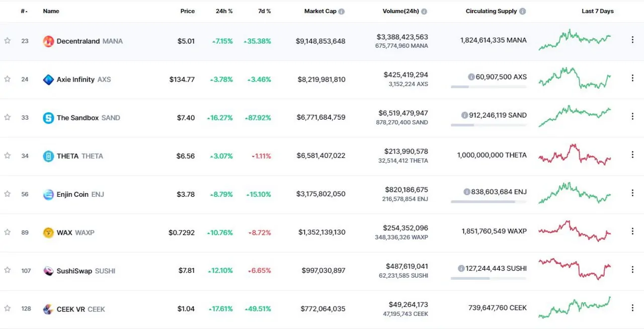The width and height of the screenshot is (644, 329).
Task: Sort the table by Price column
Action: 187,11
